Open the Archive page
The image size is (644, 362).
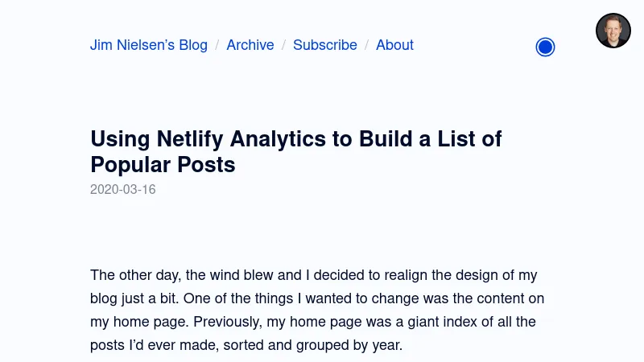coord(250,45)
